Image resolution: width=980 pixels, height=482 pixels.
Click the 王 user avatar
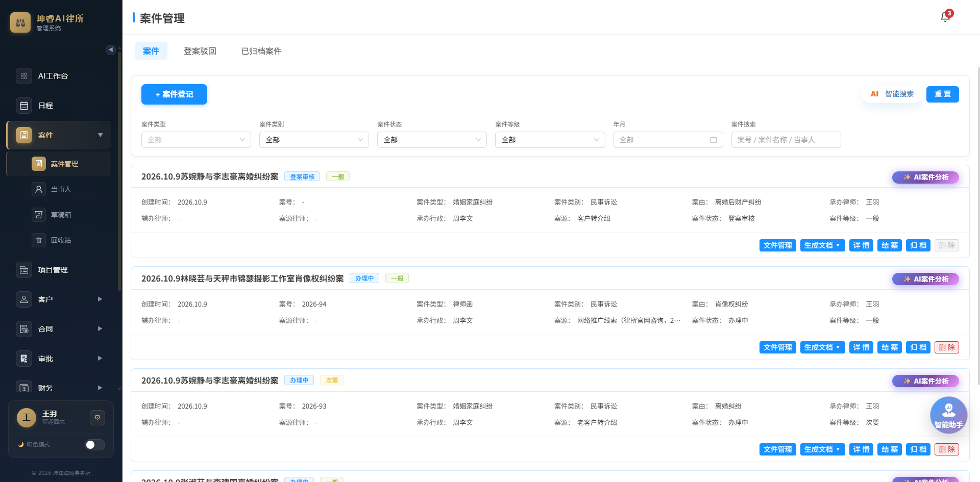(27, 417)
